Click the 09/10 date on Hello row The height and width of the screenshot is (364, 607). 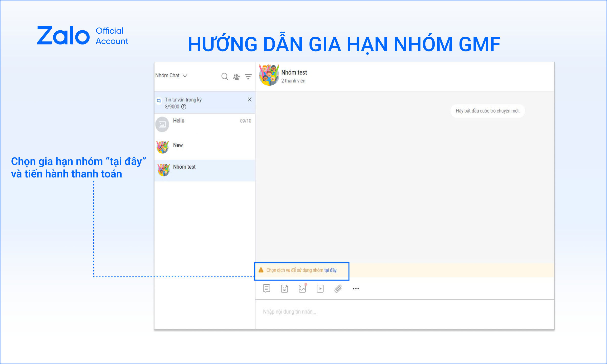pos(246,121)
